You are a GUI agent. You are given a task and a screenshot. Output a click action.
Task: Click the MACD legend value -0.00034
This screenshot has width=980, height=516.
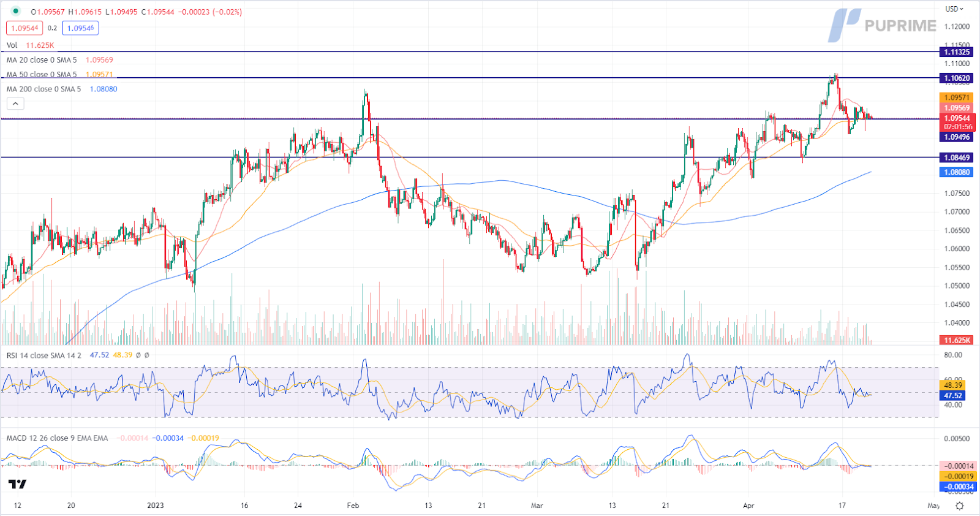[x=168, y=438]
